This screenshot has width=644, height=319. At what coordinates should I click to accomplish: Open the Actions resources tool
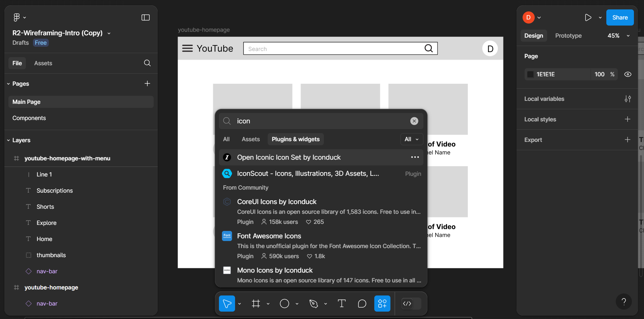(382, 304)
